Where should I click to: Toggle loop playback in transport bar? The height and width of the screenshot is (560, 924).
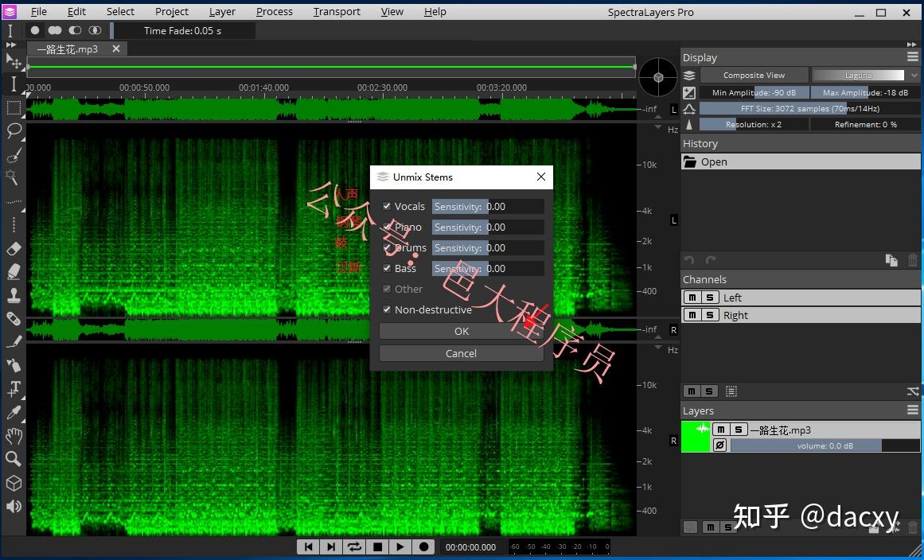tap(354, 546)
